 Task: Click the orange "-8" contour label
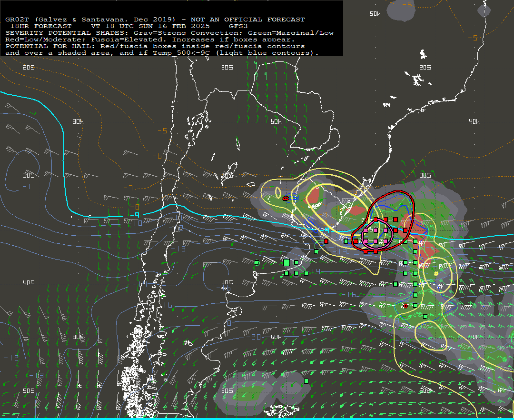135,207
